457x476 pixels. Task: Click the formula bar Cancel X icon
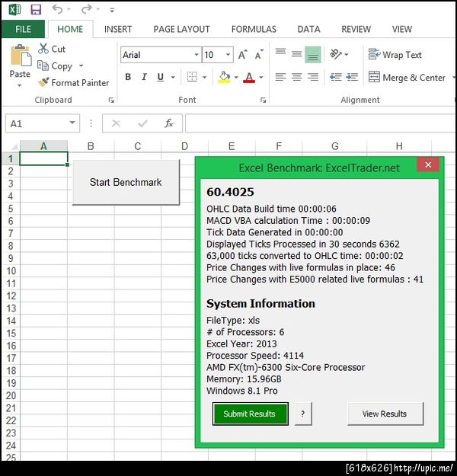[116, 123]
